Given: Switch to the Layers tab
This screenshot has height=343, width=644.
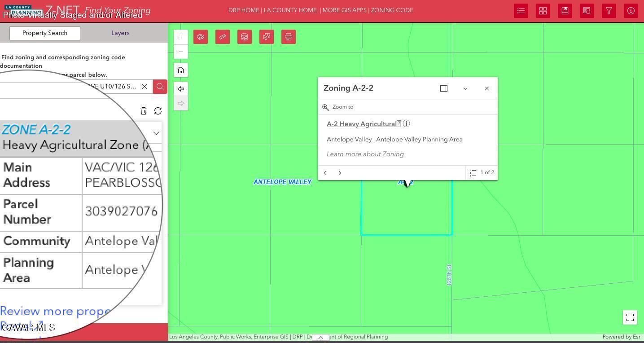Looking at the screenshot, I should [120, 33].
